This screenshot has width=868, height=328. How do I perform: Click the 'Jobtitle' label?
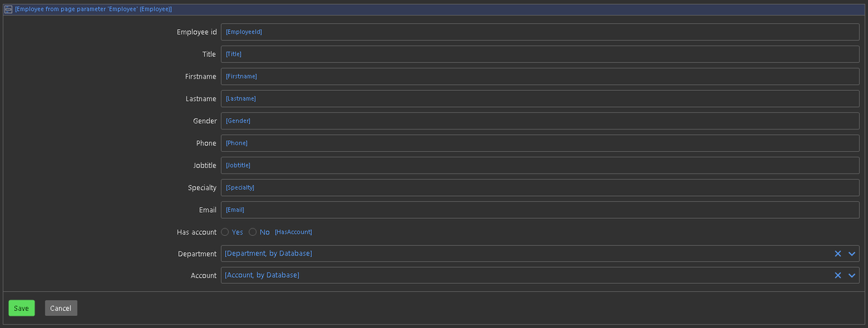point(205,165)
